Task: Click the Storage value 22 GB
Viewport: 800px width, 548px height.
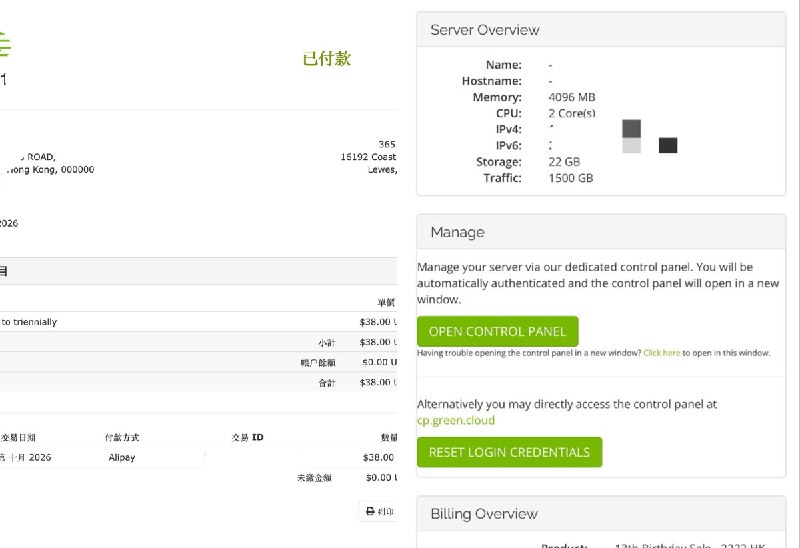Action: 564,162
